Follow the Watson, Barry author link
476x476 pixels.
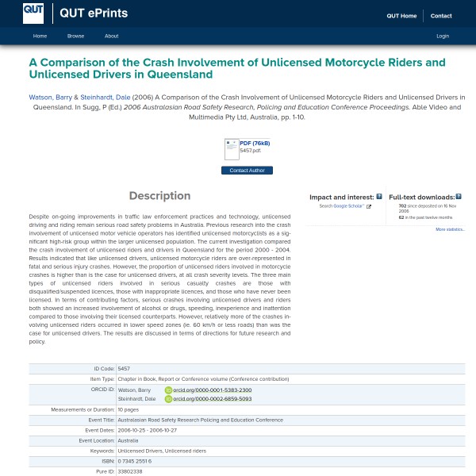[x=50, y=97]
